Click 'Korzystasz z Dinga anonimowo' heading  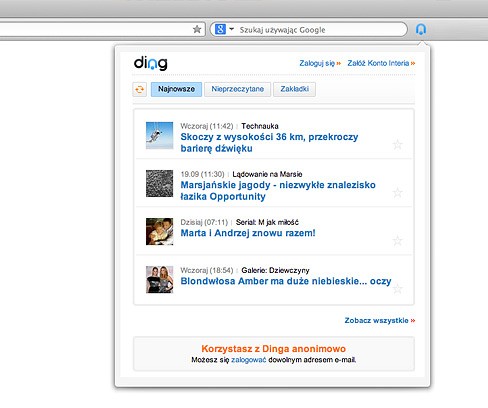pos(274,349)
